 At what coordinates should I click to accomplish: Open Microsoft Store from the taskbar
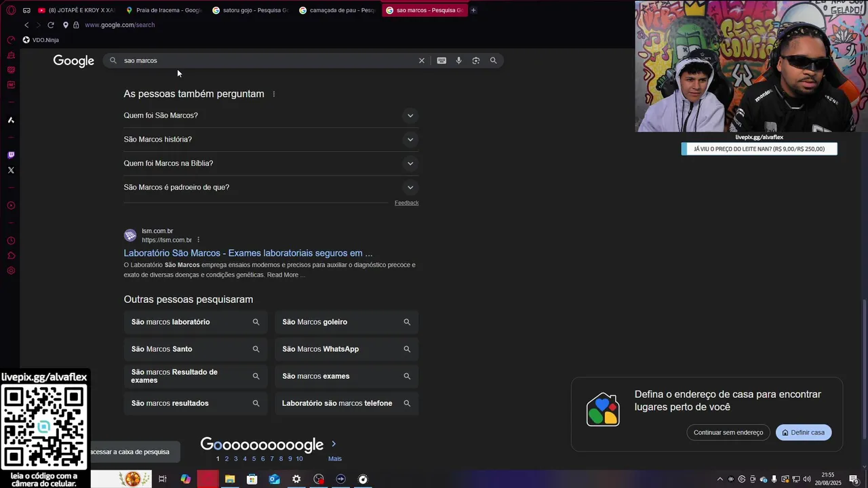252,479
